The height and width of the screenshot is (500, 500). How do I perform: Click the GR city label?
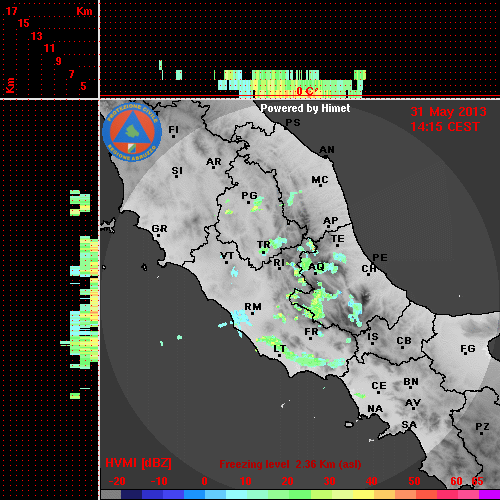tap(159, 229)
